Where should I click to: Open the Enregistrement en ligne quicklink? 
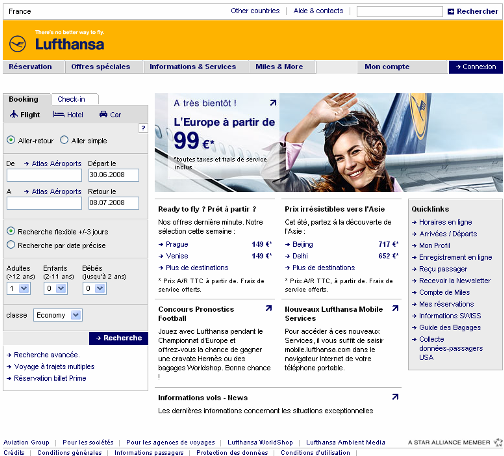pos(452,257)
